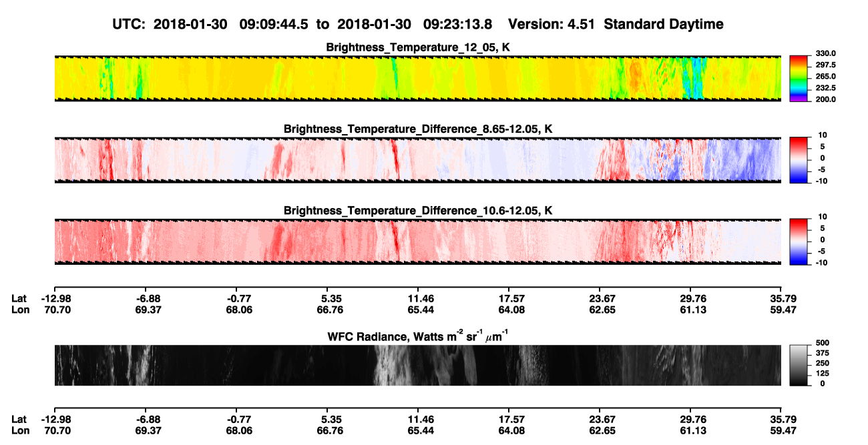Click Lat -12.98 under the 10.6-12.05 panel
This screenshot has height=445, width=868.
[56, 298]
